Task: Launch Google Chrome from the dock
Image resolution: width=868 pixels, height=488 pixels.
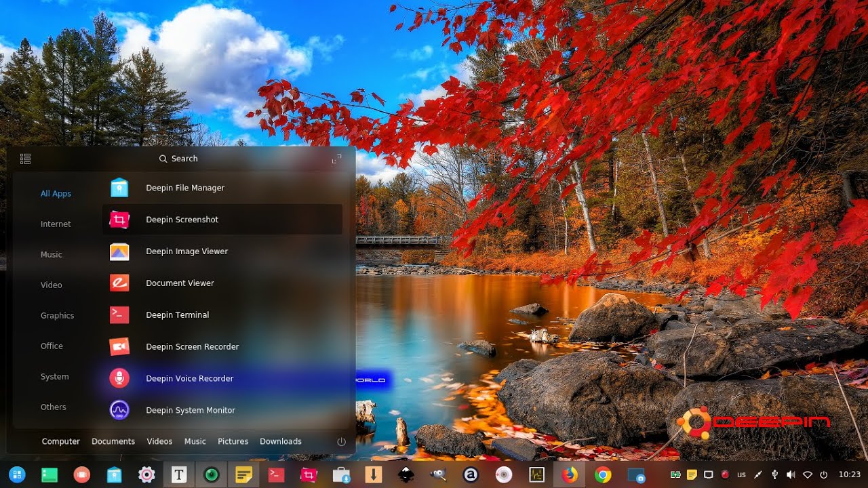Action: tap(602, 475)
